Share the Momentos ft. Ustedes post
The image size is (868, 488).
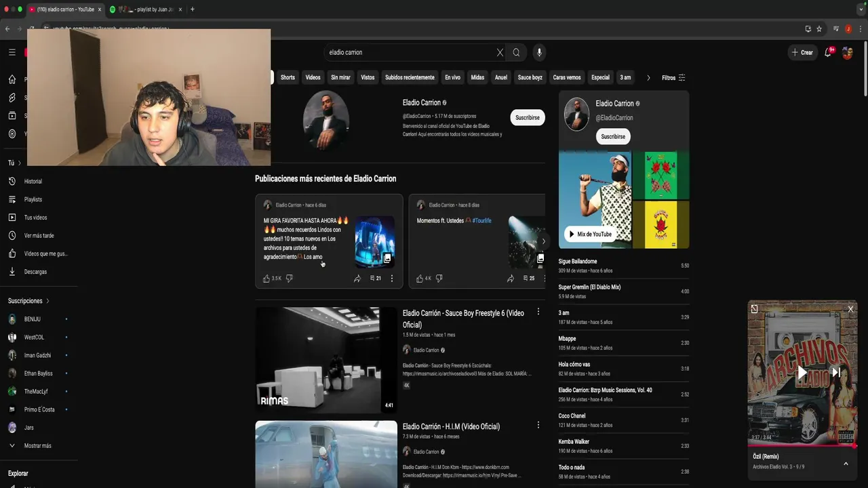pyautogui.click(x=511, y=279)
